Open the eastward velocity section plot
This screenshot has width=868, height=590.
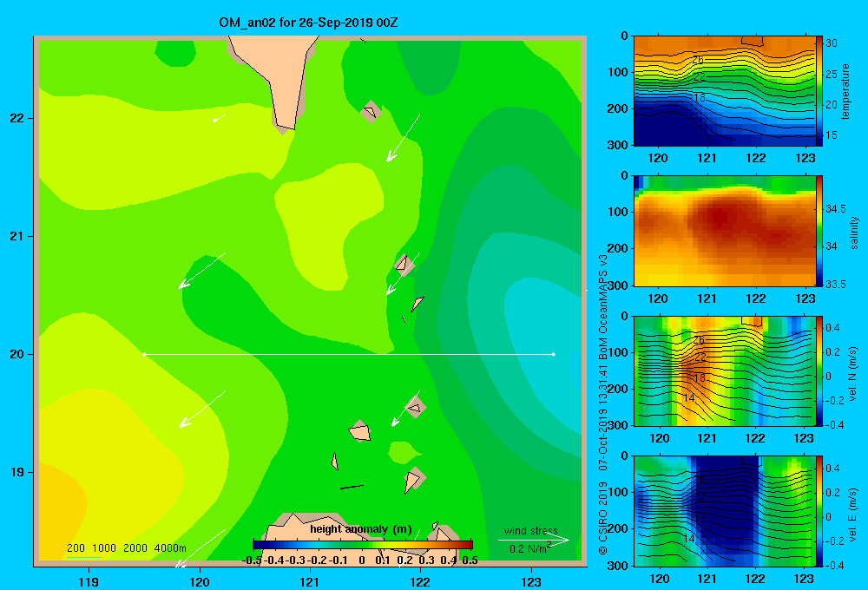pos(724,511)
